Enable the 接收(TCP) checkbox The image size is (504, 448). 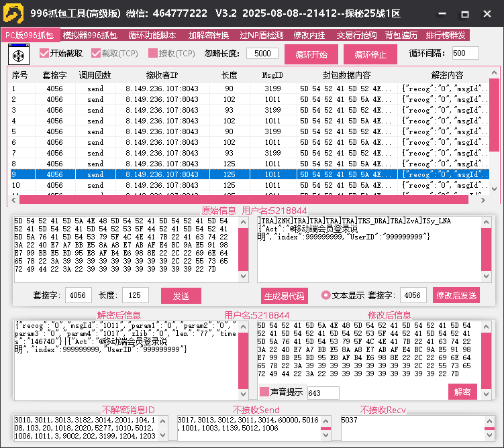coord(153,54)
